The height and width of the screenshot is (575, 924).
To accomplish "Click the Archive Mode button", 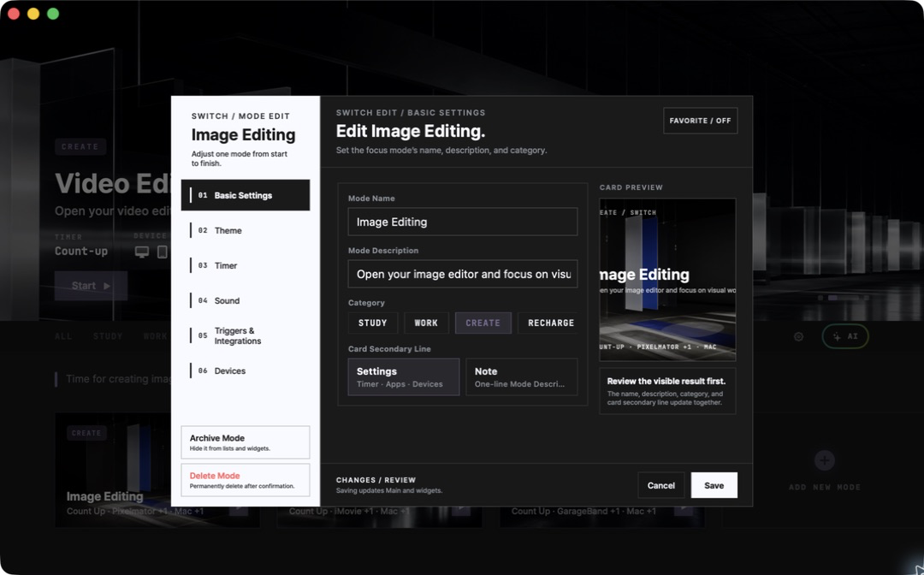I will pyautogui.click(x=246, y=442).
